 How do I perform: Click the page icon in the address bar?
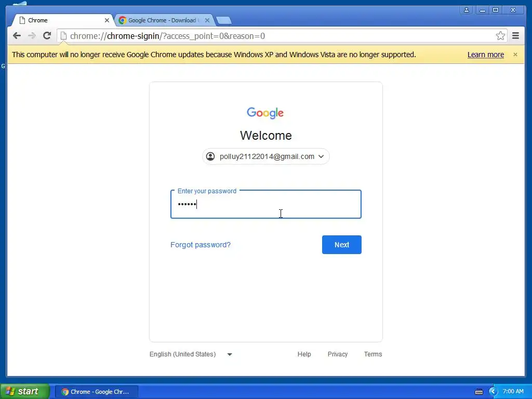click(x=63, y=36)
